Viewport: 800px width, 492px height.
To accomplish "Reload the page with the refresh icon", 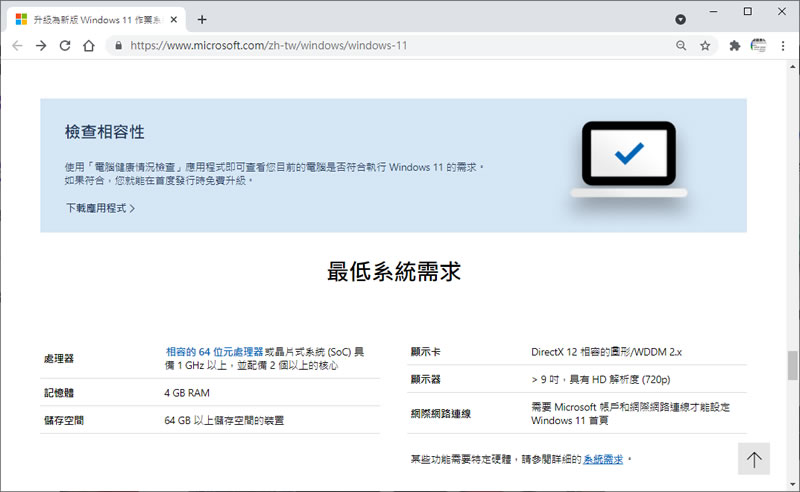I will pyautogui.click(x=65, y=46).
